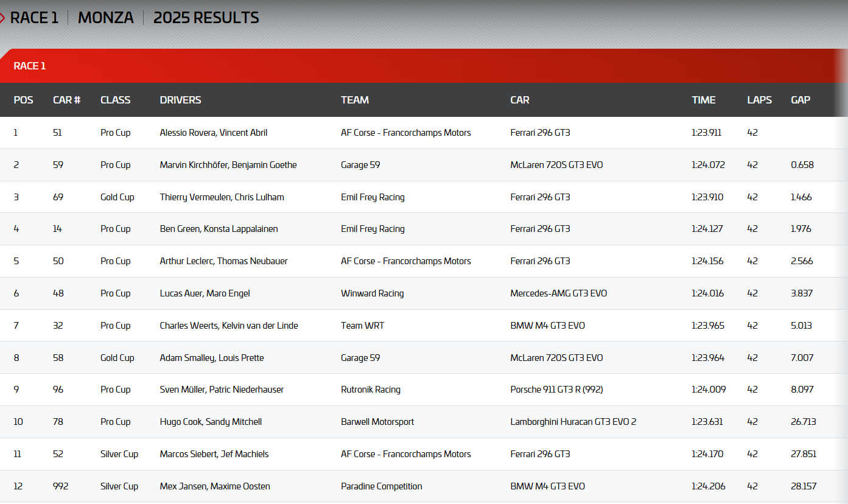Click drivers Sven Müller, Patric Niederhauser

[x=222, y=390]
